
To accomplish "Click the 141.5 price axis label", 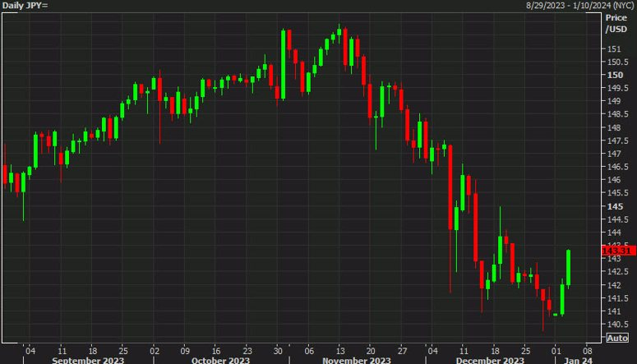I will pos(617,297).
